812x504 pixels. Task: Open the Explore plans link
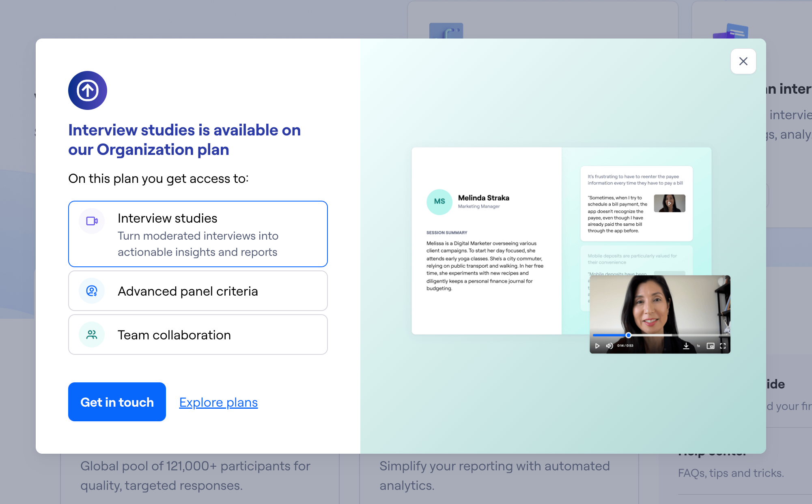[218, 402]
